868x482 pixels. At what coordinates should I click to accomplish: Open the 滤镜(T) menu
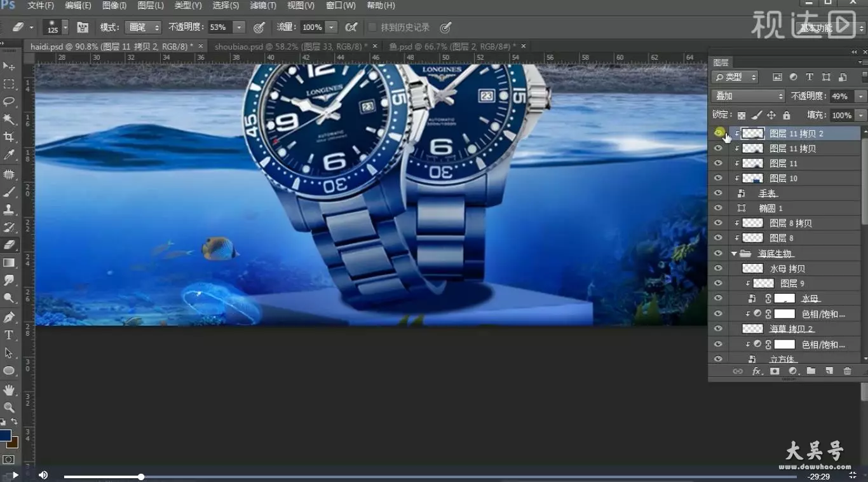click(x=263, y=5)
